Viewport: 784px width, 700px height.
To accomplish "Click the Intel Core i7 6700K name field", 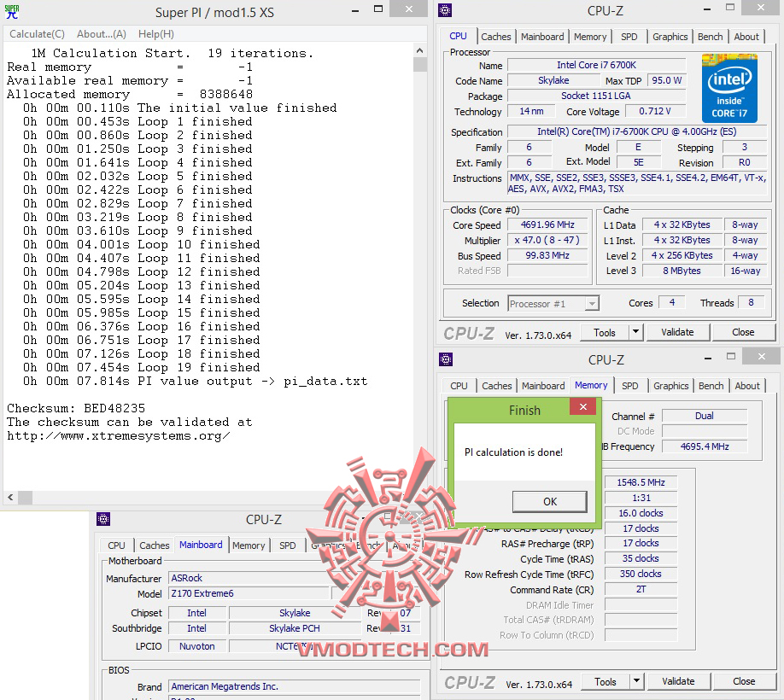I will pyautogui.click(x=596, y=65).
